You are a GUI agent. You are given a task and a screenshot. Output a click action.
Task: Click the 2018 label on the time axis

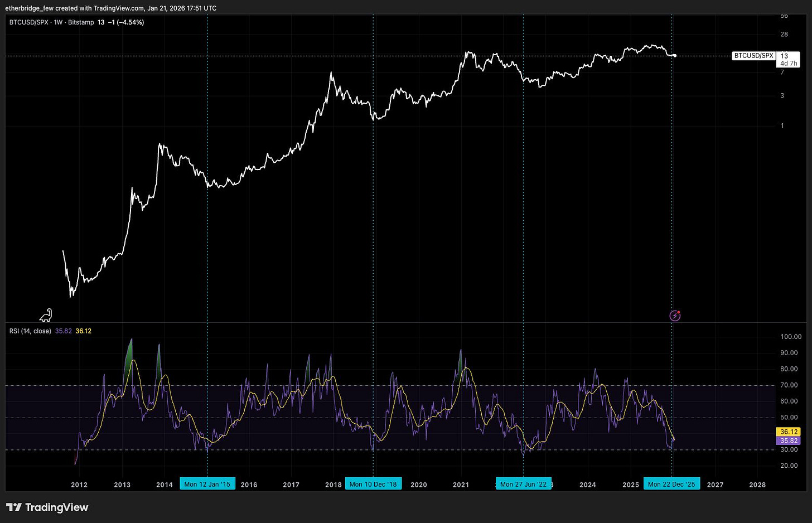pyautogui.click(x=333, y=485)
